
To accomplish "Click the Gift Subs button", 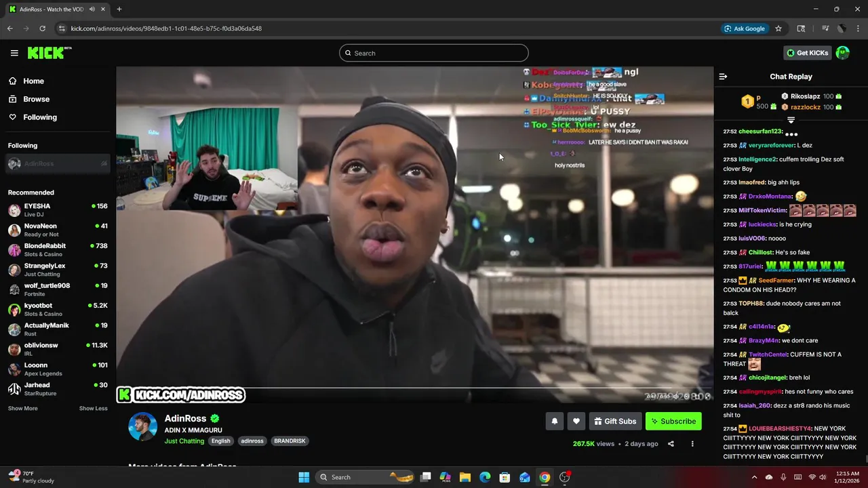I will [x=615, y=421].
